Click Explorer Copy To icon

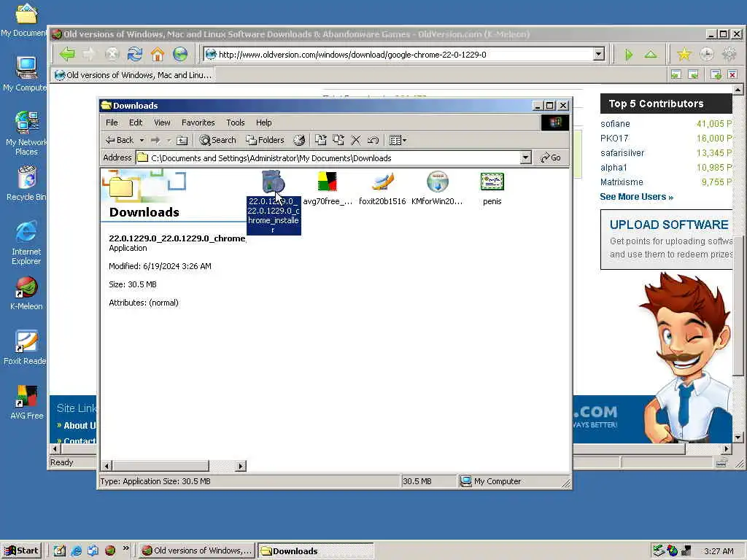[338, 140]
